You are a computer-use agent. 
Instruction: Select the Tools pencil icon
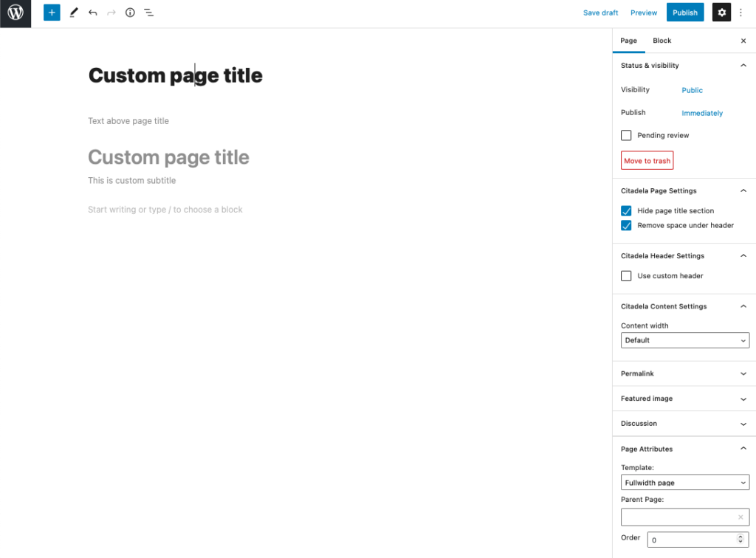point(72,13)
